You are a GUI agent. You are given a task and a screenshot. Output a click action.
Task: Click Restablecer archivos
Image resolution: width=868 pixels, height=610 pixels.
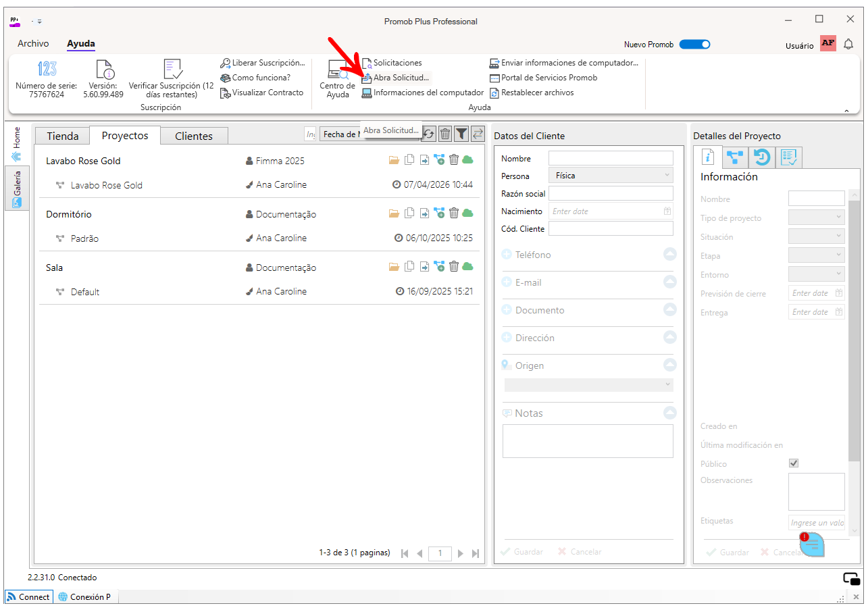(532, 93)
